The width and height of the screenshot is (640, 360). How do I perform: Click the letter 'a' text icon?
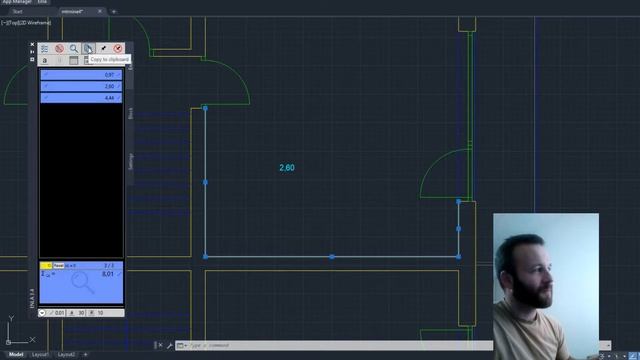44,60
